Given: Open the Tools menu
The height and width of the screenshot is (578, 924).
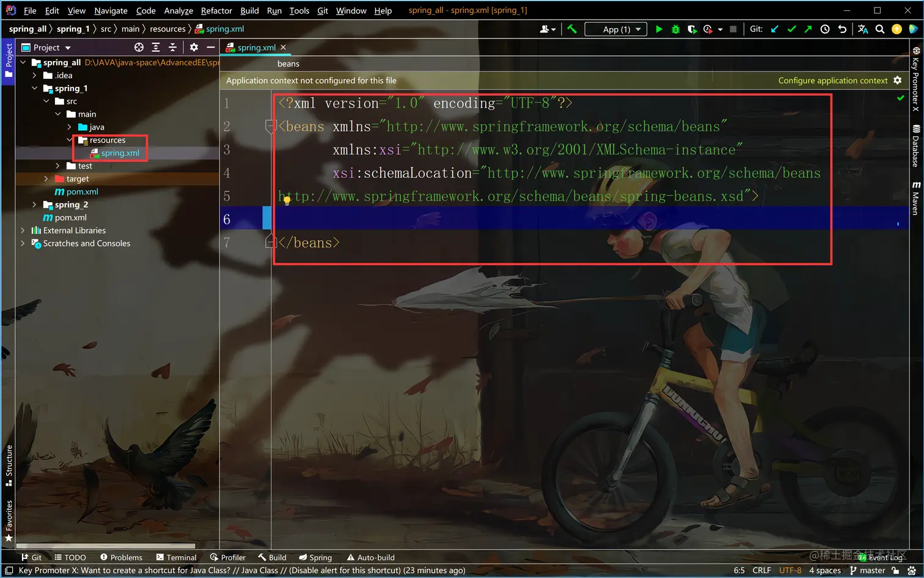Looking at the screenshot, I should tap(299, 10).
